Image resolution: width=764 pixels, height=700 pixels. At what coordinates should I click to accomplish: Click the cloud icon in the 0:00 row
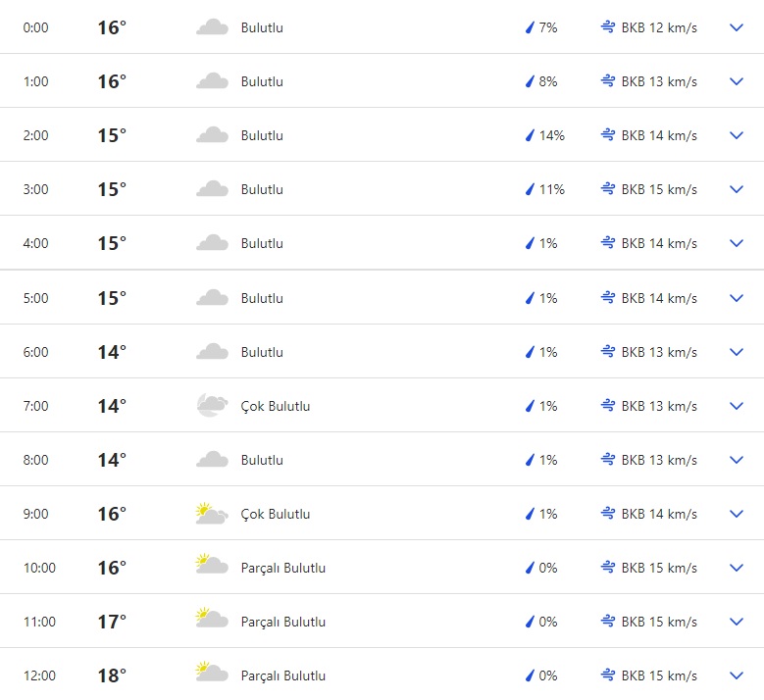212,27
